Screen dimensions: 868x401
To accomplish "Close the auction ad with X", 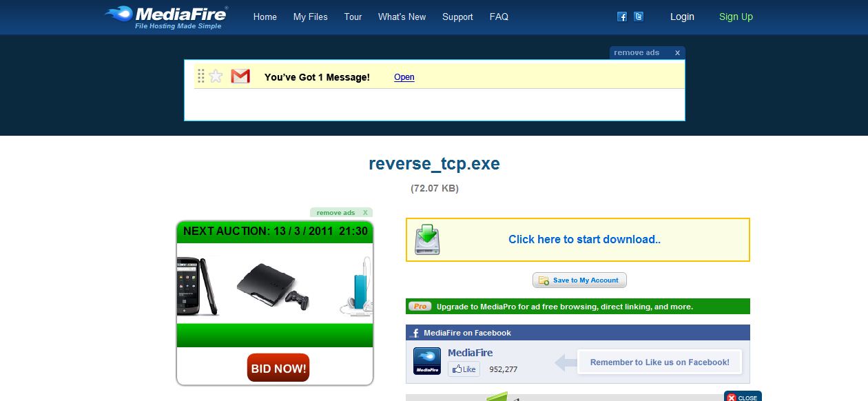I will pos(365,213).
